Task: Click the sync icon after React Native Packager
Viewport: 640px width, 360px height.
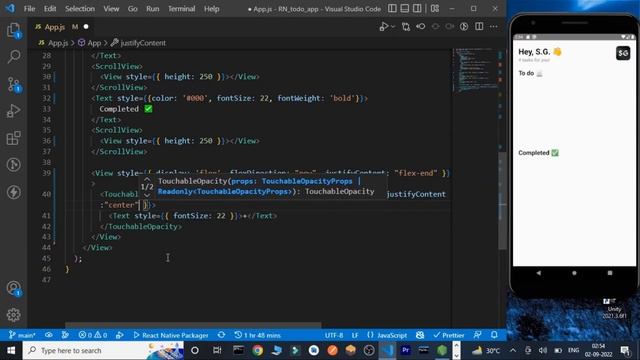Action: click(x=221, y=335)
